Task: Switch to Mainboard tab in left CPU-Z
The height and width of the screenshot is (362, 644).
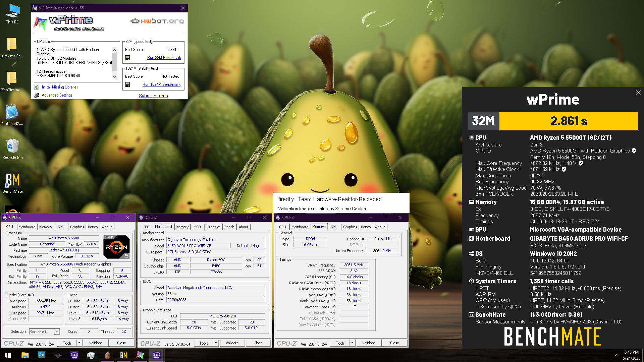Action: click(27, 227)
